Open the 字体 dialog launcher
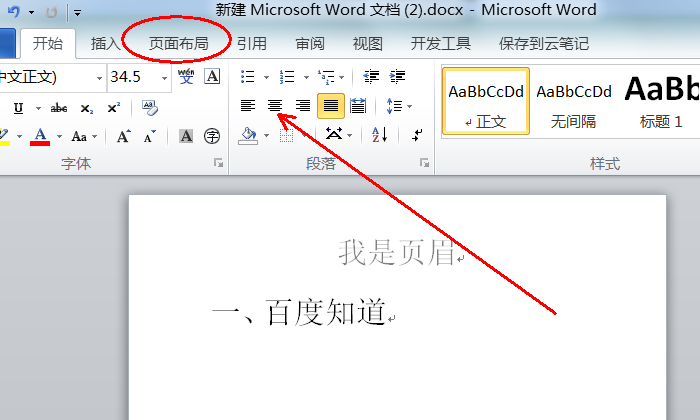This screenshot has width=700, height=420. (x=218, y=163)
